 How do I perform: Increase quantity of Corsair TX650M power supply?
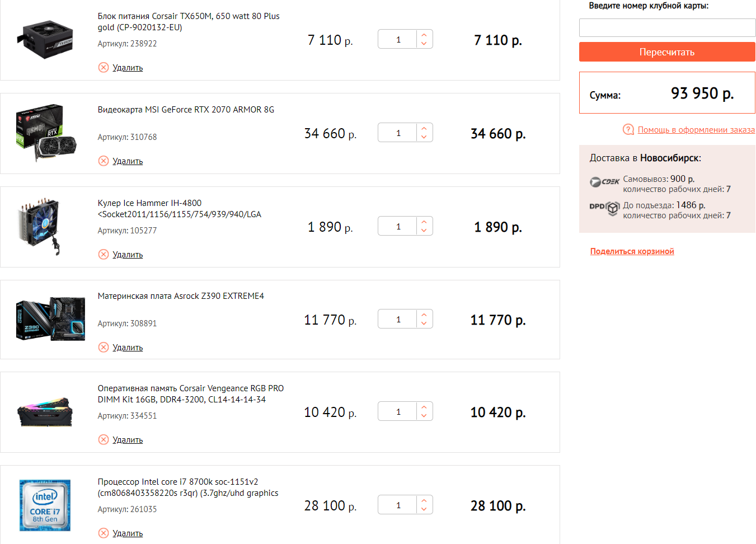(x=424, y=35)
